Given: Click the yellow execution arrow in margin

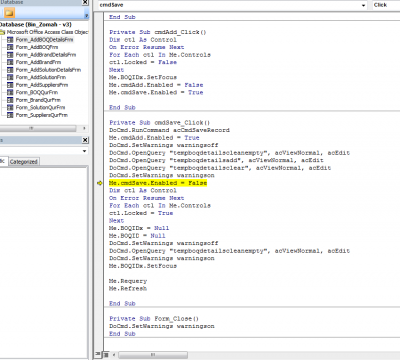Looking at the screenshot, I should point(100,183).
